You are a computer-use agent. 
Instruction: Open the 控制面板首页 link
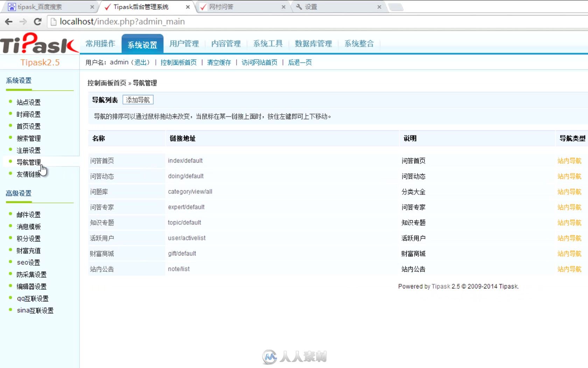(x=178, y=63)
